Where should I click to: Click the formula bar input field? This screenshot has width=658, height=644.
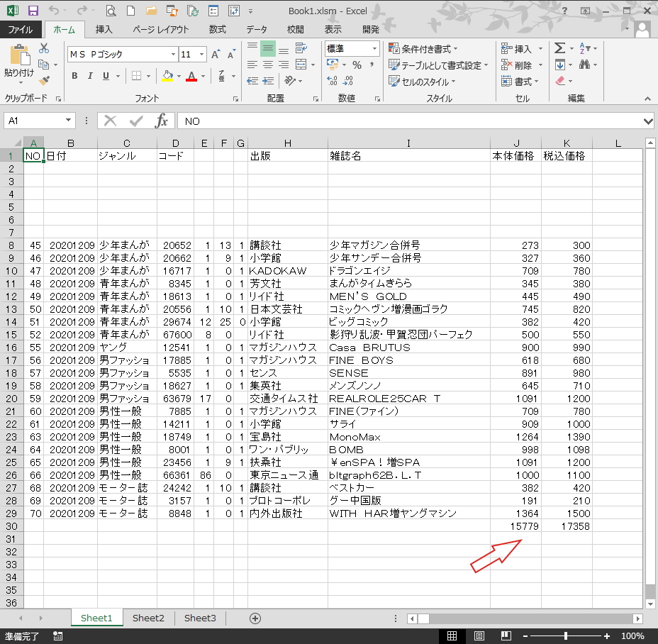(x=409, y=121)
